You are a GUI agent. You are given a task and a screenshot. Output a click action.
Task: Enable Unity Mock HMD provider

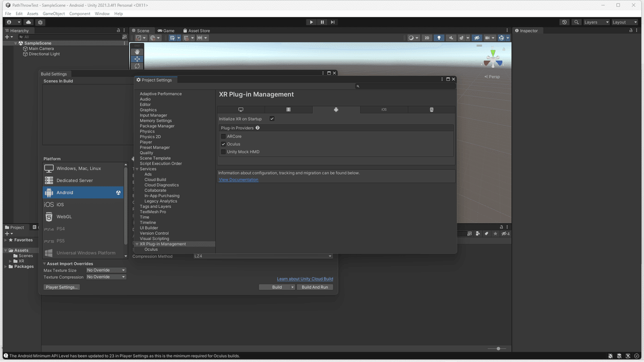click(x=223, y=152)
